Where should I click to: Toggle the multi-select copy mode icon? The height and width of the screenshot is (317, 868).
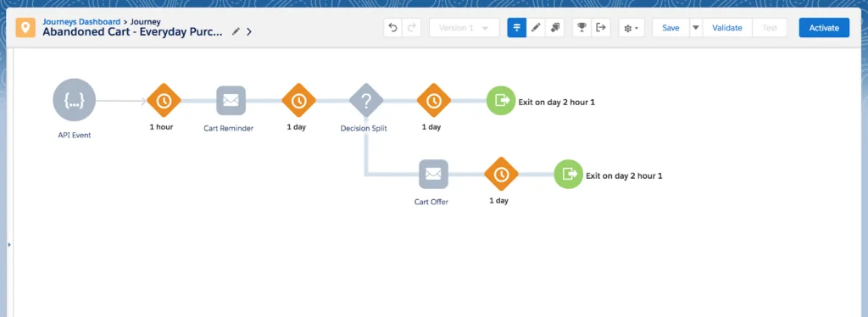click(x=554, y=28)
